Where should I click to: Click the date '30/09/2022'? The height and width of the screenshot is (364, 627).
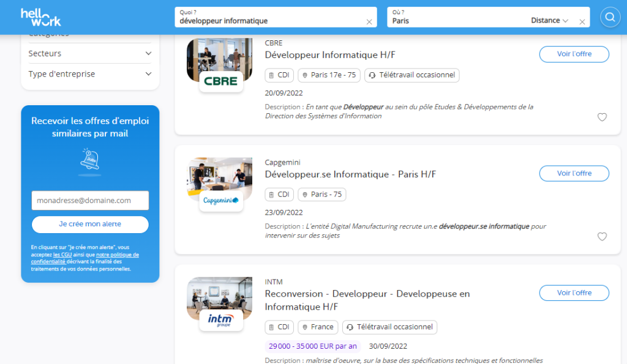tap(388, 346)
